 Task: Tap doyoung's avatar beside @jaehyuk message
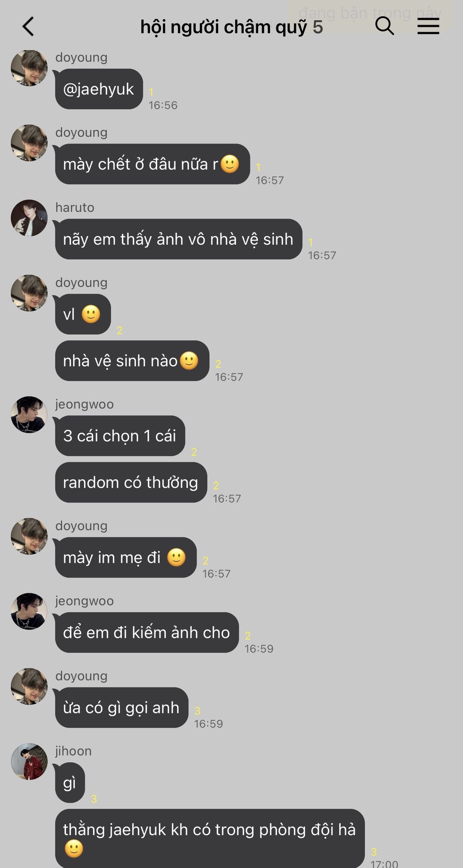[x=29, y=68]
